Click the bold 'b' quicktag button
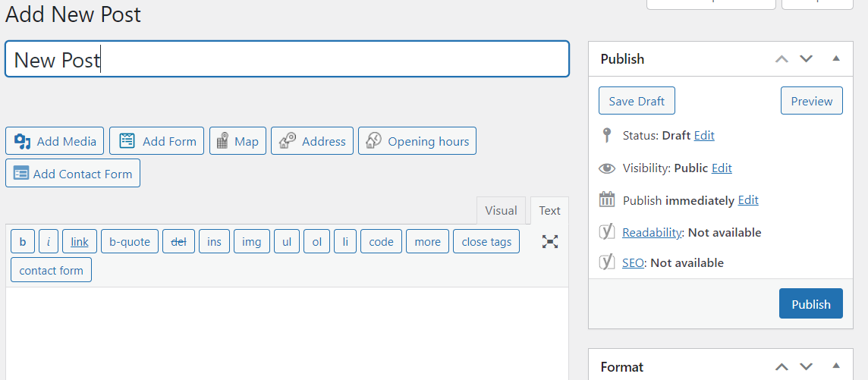The height and width of the screenshot is (380, 868). (22, 242)
